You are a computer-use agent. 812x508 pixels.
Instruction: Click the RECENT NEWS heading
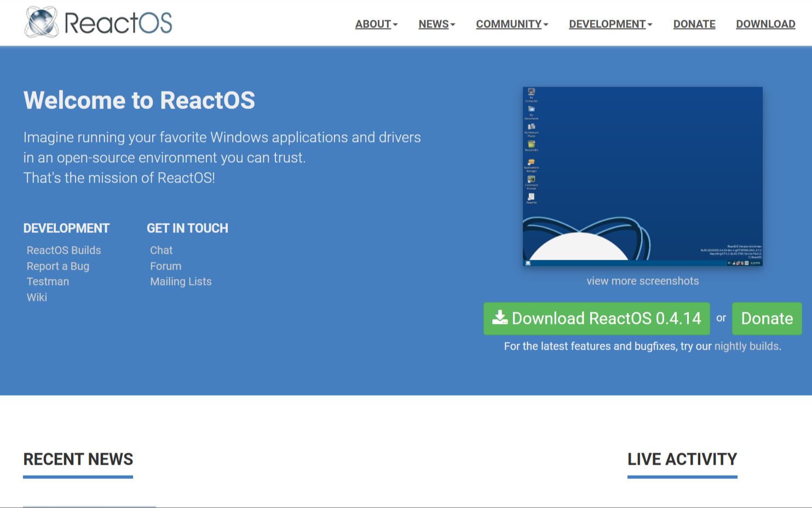click(x=78, y=459)
